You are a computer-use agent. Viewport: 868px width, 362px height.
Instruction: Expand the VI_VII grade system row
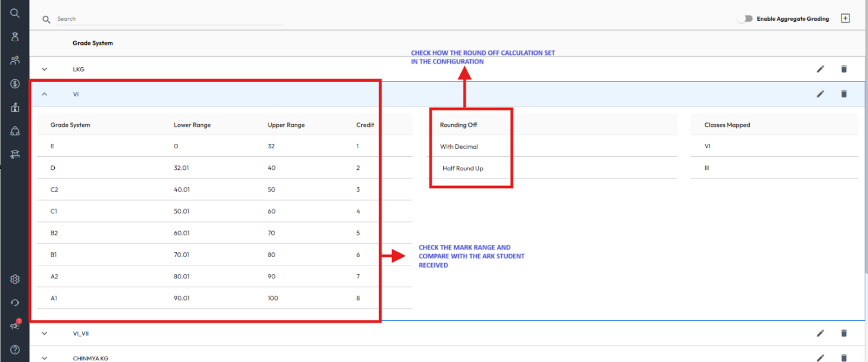click(44, 333)
